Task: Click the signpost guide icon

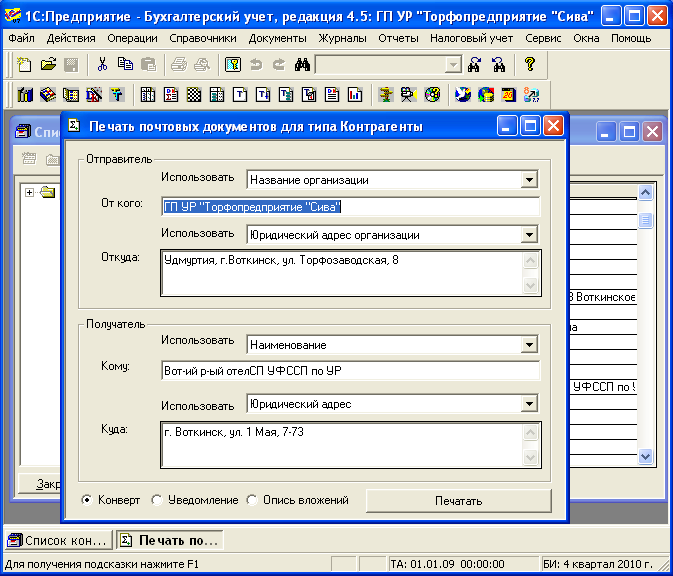Action: click(x=385, y=94)
